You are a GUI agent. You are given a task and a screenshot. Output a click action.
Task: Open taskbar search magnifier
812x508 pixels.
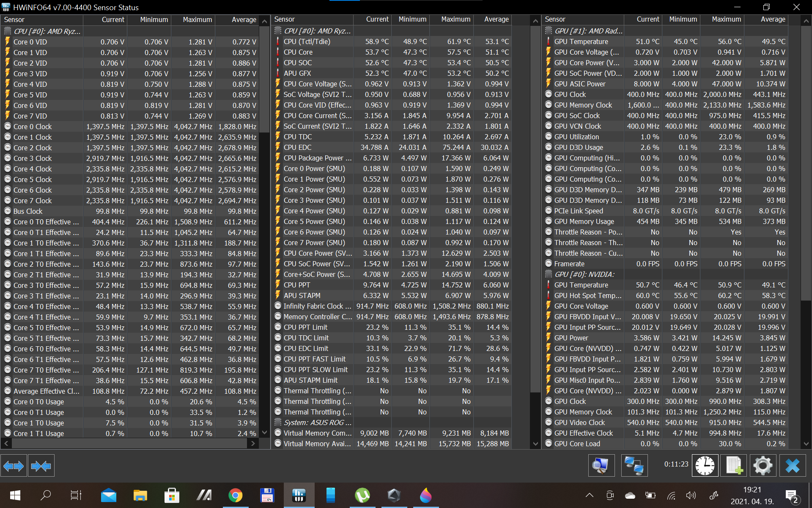pyautogui.click(x=46, y=495)
